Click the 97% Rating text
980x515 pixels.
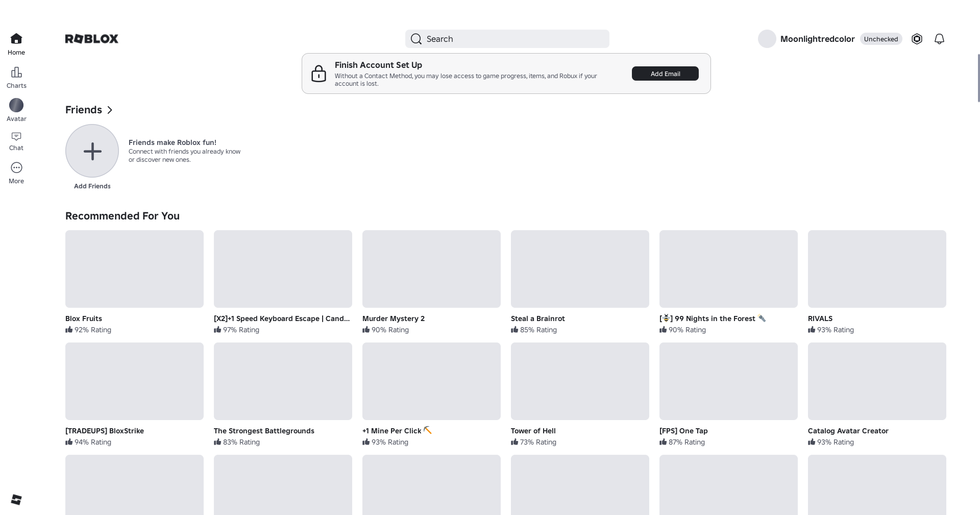pos(241,330)
